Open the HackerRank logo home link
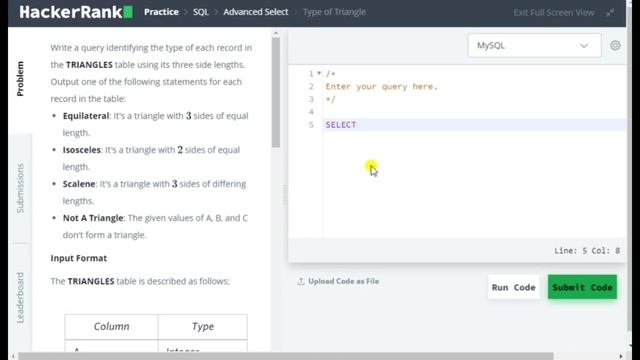The width and height of the screenshot is (640, 360). pos(76,12)
